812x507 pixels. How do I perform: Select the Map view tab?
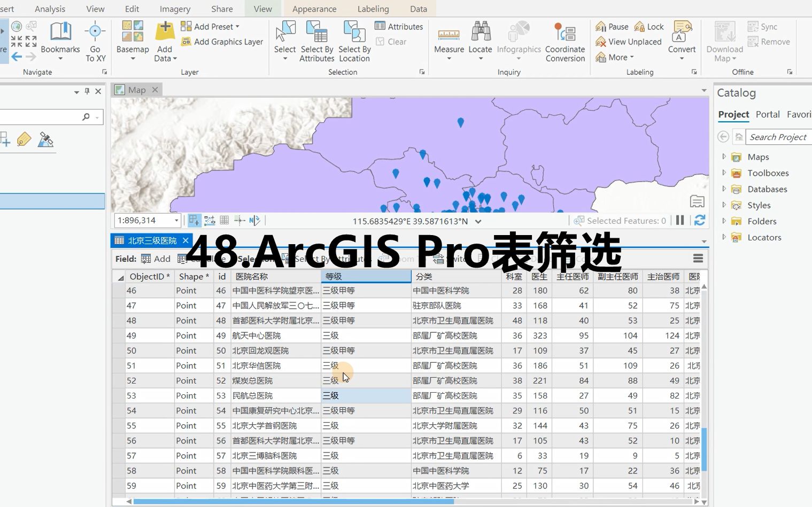click(x=137, y=90)
